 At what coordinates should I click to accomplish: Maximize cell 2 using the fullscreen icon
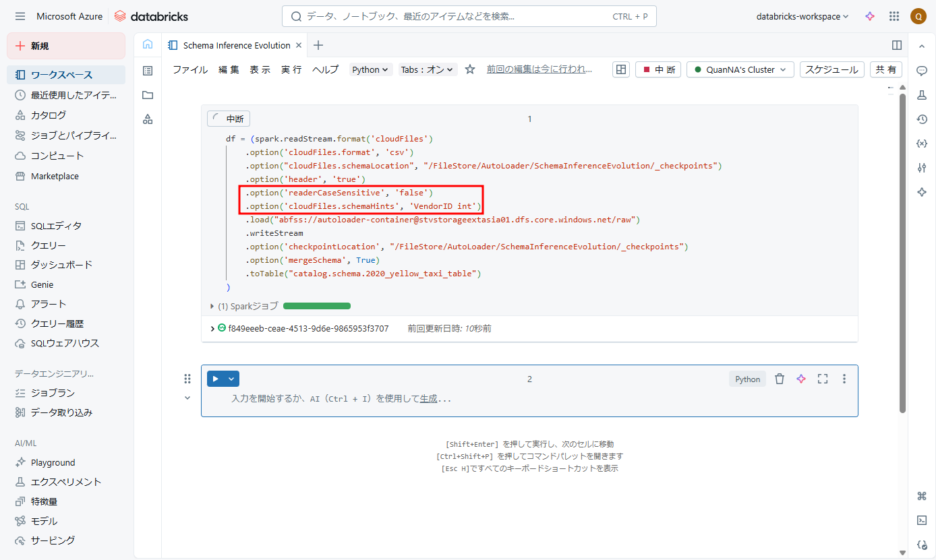click(x=822, y=379)
